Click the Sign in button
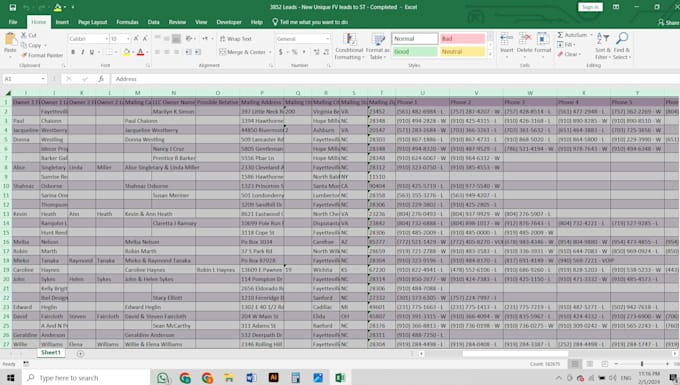The height and width of the screenshot is (385, 680). click(590, 7)
